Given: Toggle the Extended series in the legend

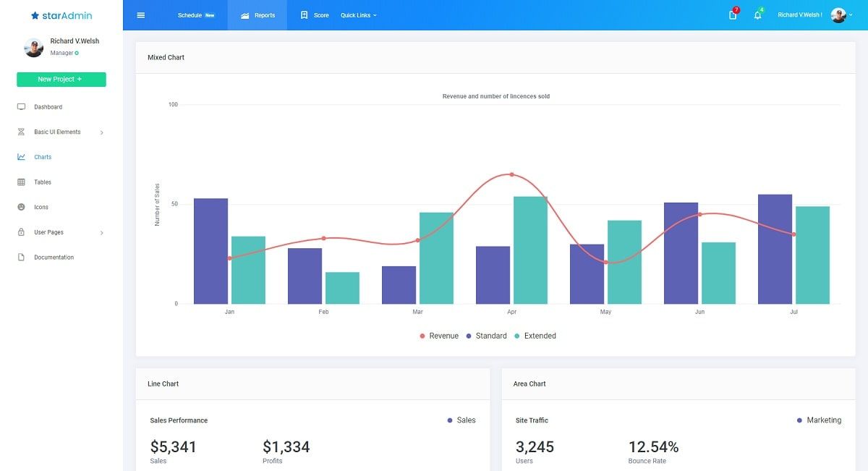Looking at the screenshot, I should 537,336.
